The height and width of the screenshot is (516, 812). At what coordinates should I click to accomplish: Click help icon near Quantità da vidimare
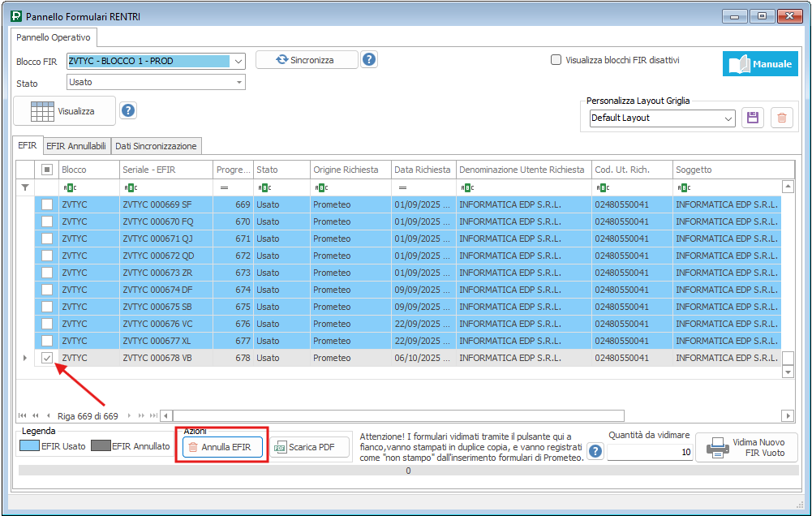point(595,452)
